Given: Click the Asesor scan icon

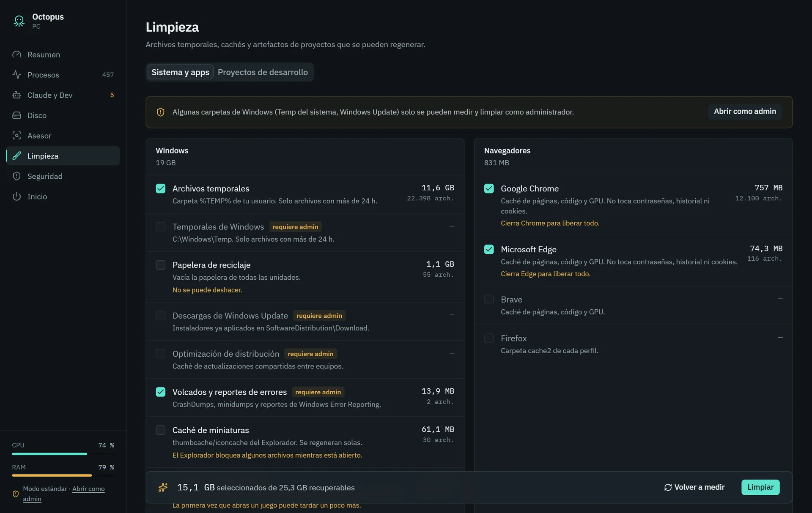Looking at the screenshot, I should (16, 136).
